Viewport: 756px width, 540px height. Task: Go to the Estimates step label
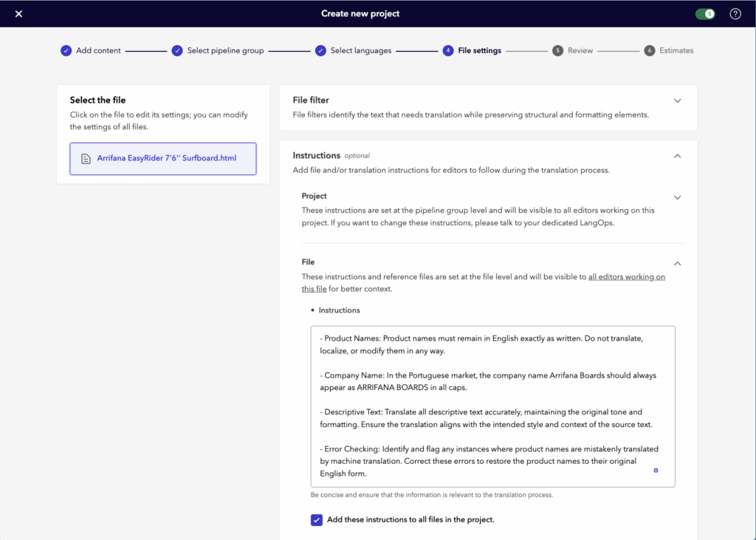[x=676, y=51]
